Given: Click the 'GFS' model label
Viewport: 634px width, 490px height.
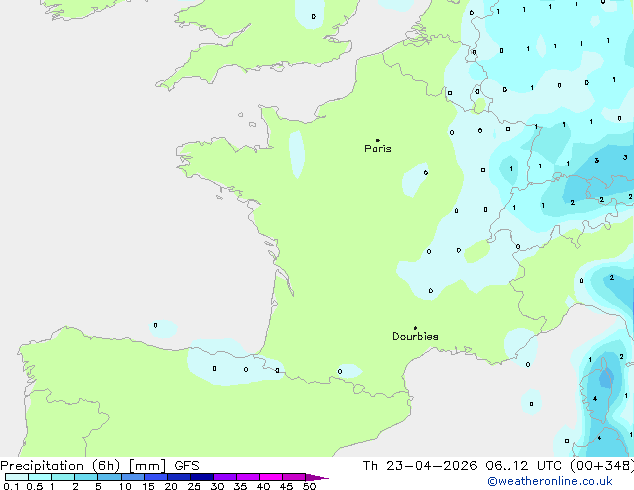Looking at the screenshot, I should [x=187, y=466].
